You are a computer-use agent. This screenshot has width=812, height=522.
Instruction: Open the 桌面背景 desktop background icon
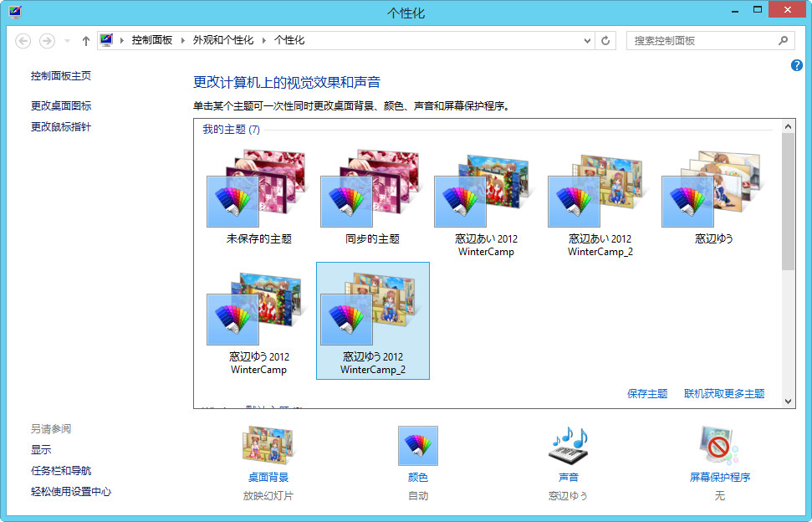point(268,446)
